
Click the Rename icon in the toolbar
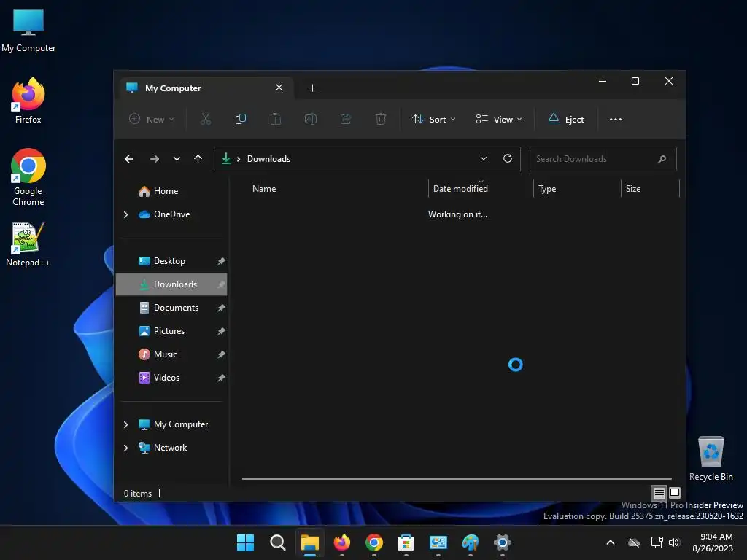pyautogui.click(x=311, y=119)
